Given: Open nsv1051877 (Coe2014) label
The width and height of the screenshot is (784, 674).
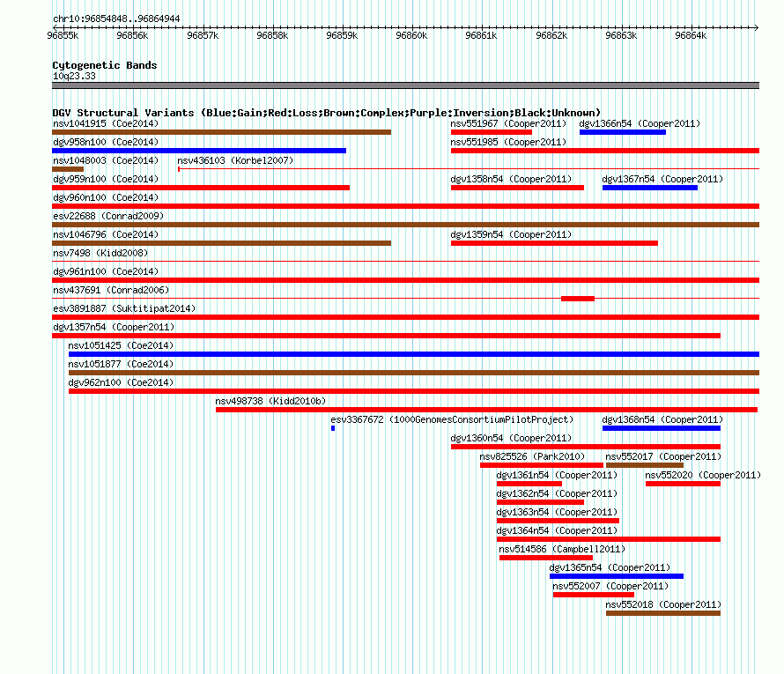Looking at the screenshot, I should click(121, 364).
